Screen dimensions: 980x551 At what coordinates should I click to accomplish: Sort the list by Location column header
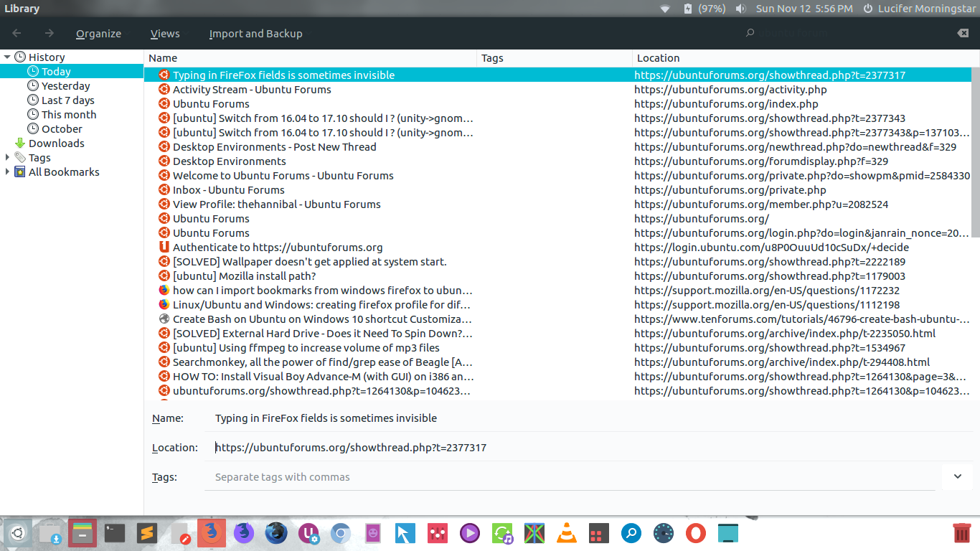point(806,58)
